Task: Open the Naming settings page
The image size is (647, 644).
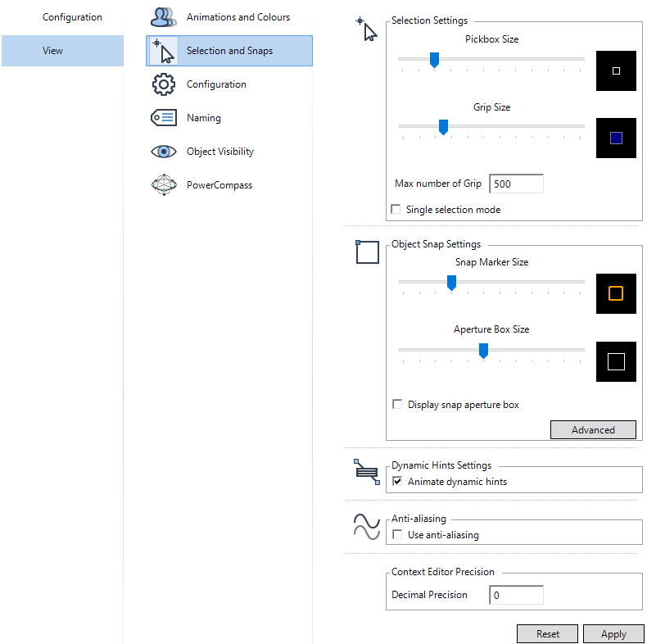Action: point(229,118)
